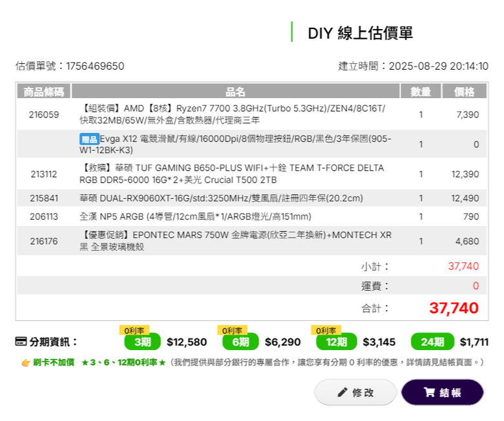The width and height of the screenshot is (504, 421).
Task: Click product code 213112
Action: pos(44,174)
